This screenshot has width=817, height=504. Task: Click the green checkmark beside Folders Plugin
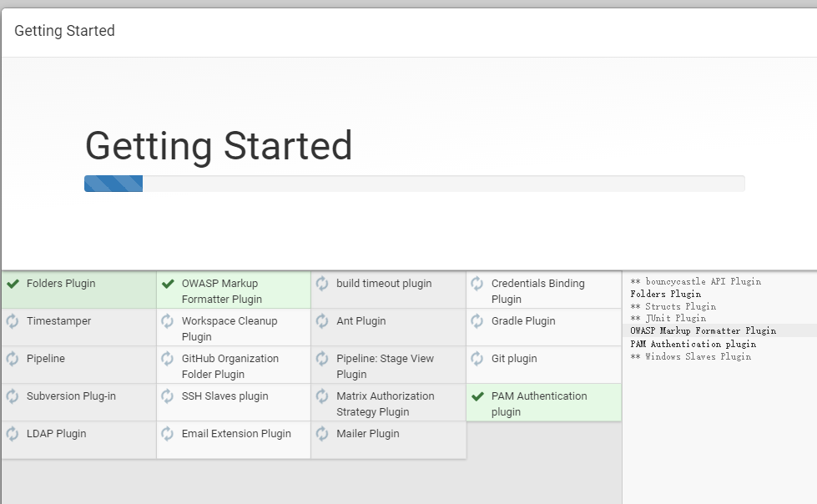pos(13,284)
